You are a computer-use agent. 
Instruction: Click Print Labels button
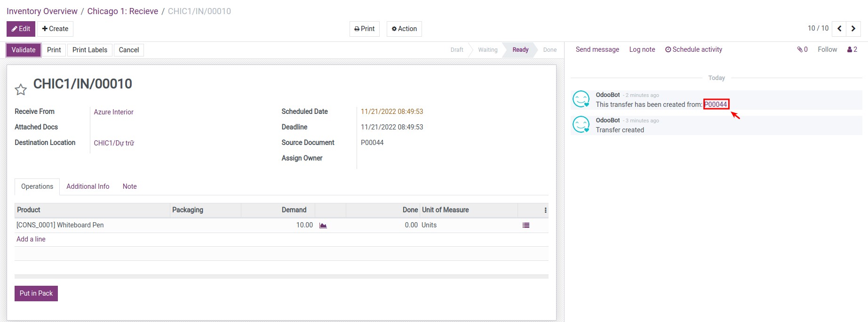coord(90,50)
